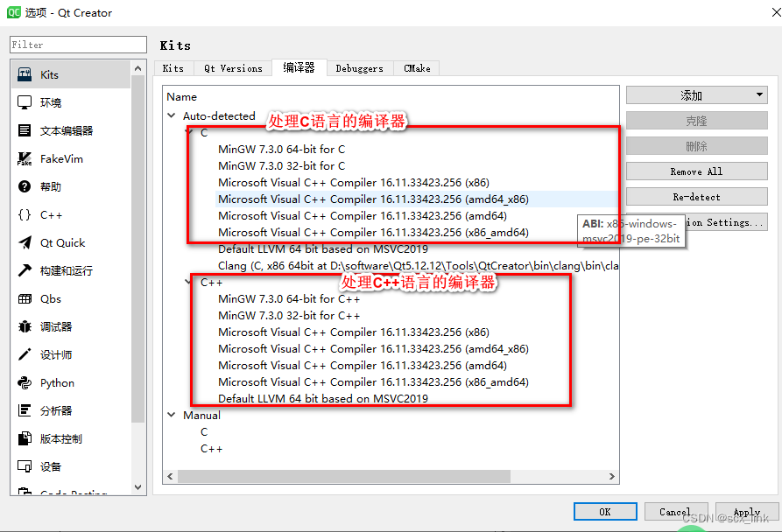This screenshot has width=782, height=532.
Task: Open the 分析器 (Analyzer) icon
Action: [x=25, y=410]
